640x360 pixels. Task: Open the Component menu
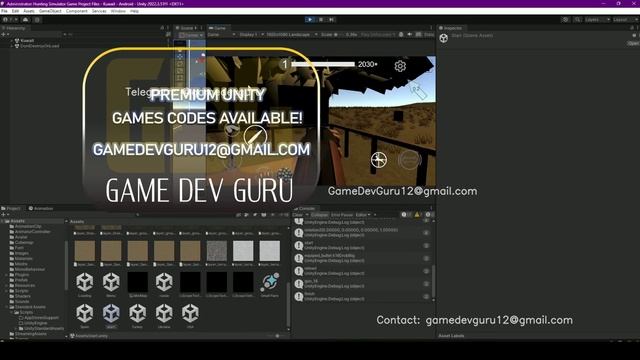click(77, 11)
